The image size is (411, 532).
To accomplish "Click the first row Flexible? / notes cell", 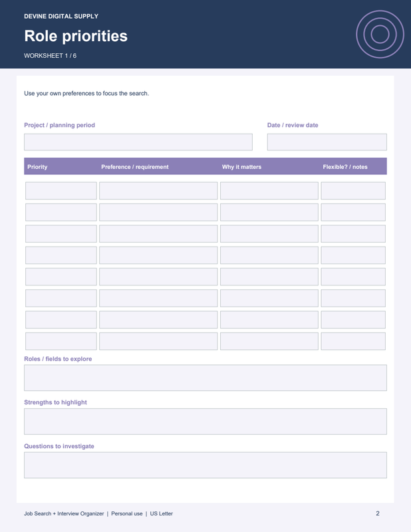I will pos(353,191).
